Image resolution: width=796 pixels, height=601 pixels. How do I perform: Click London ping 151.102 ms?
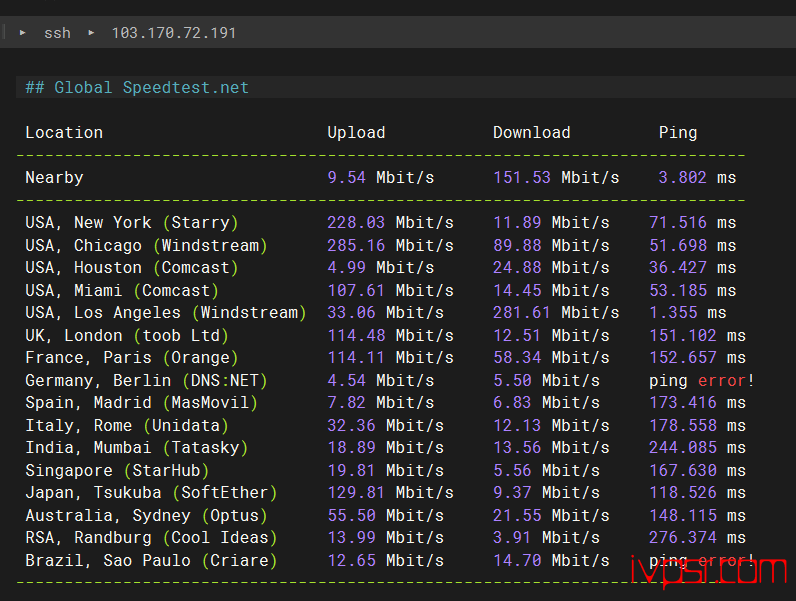point(698,336)
